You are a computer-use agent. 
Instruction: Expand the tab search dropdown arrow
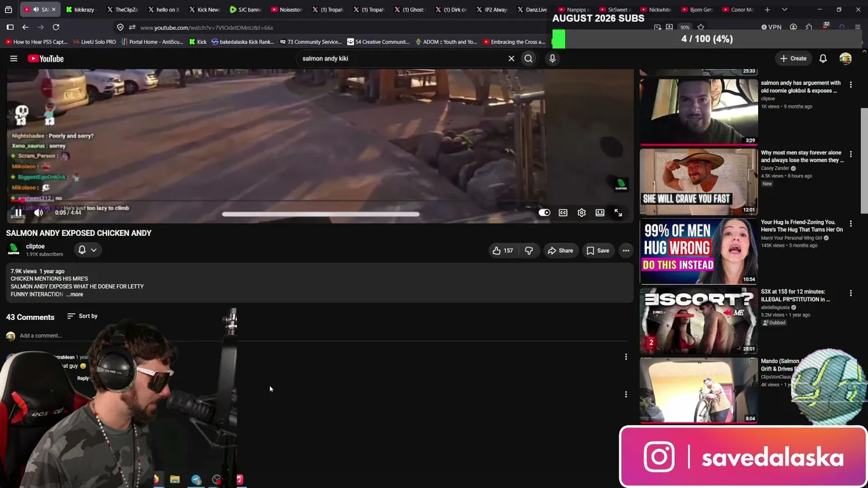point(784,9)
